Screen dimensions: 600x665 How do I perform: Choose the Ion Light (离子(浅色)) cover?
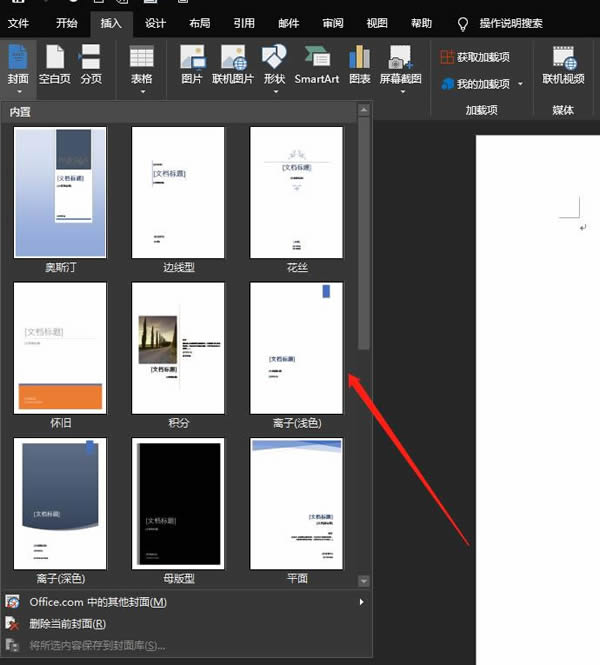[x=296, y=348]
